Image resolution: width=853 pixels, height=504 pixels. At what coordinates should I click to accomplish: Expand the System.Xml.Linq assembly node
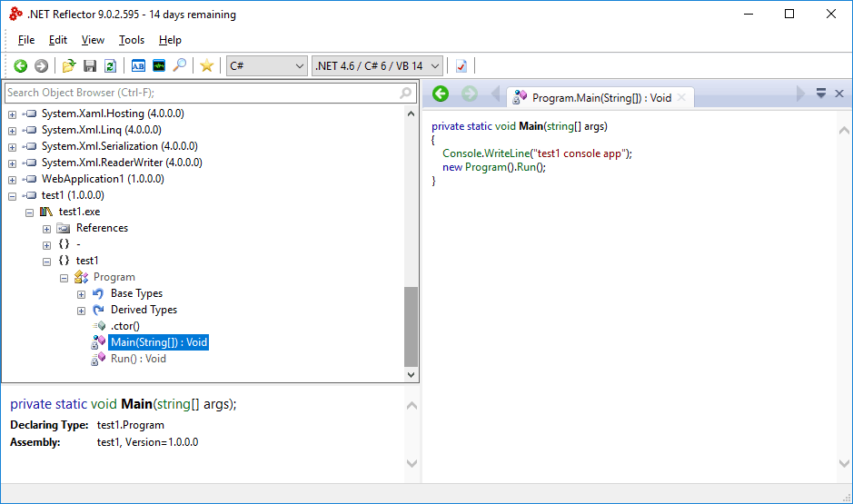[12, 130]
